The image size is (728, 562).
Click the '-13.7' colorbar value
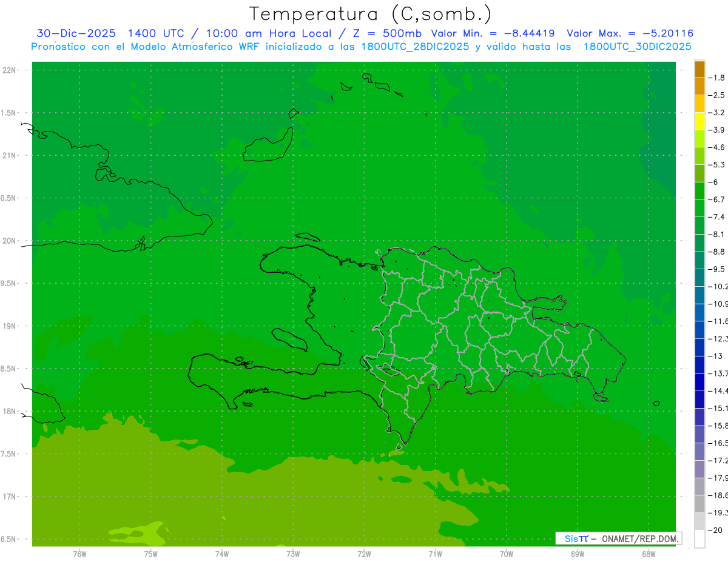[x=718, y=373]
